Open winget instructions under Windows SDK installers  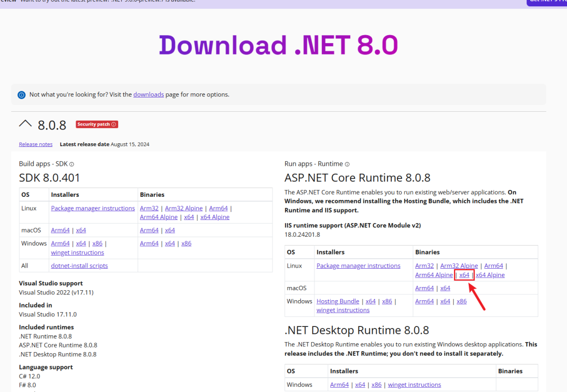tap(77, 252)
